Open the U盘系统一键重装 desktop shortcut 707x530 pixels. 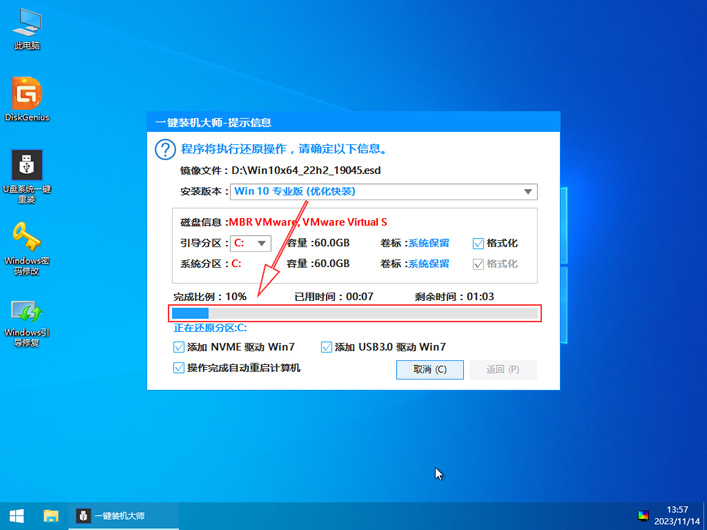click(27, 177)
